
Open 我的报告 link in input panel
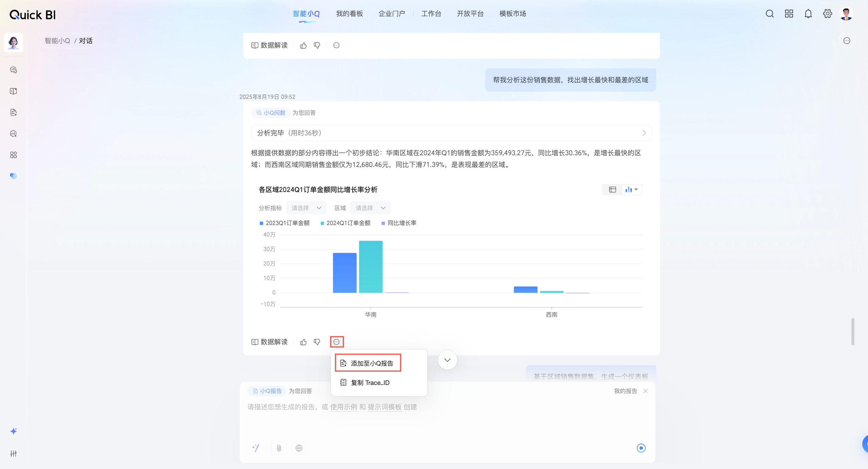(625, 391)
